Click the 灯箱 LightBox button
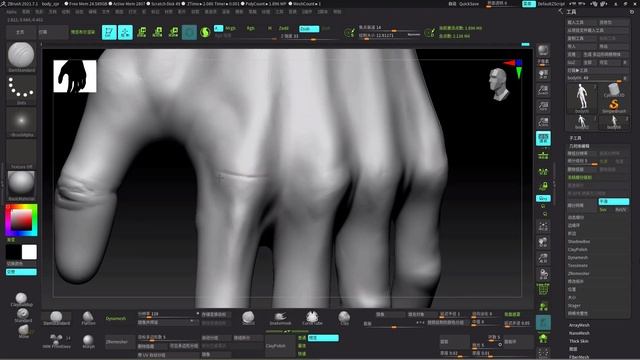Image resolution: width=640 pixels, height=360 pixels. click(x=53, y=32)
